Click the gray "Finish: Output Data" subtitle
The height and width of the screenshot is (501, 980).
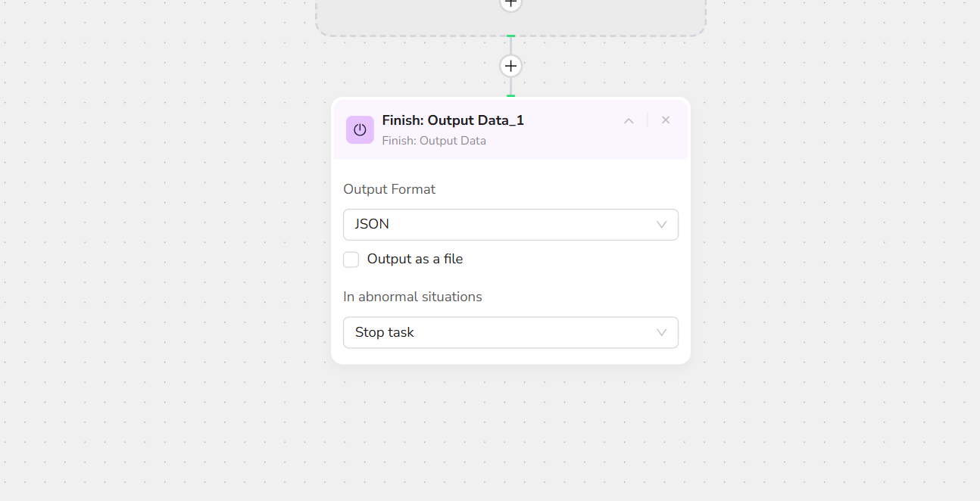tap(434, 141)
